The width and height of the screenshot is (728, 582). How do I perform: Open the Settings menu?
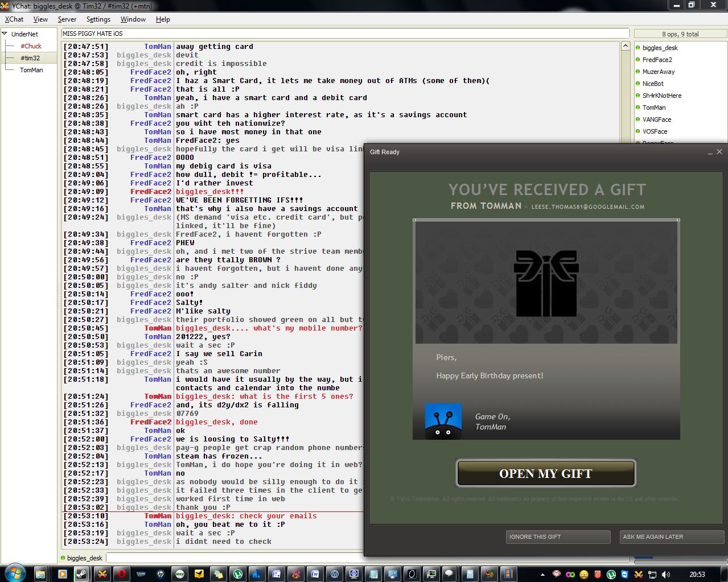(98, 19)
